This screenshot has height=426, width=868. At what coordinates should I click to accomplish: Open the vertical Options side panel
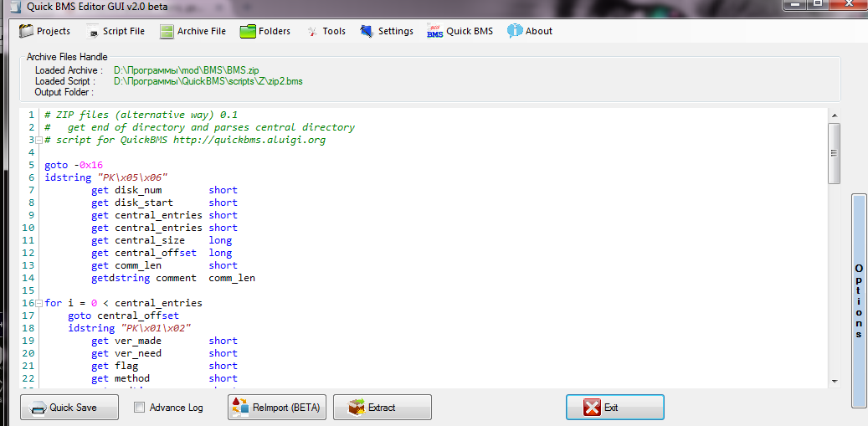(859, 303)
